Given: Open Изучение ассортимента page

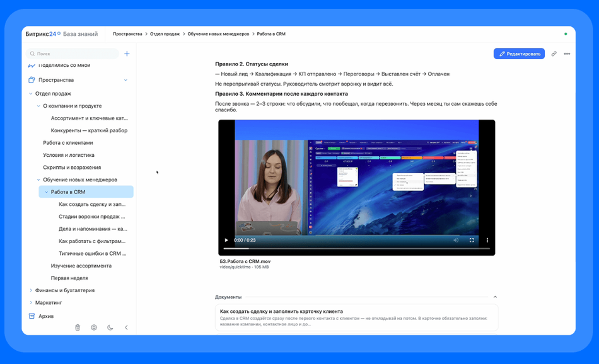Looking at the screenshot, I should 81,266.
